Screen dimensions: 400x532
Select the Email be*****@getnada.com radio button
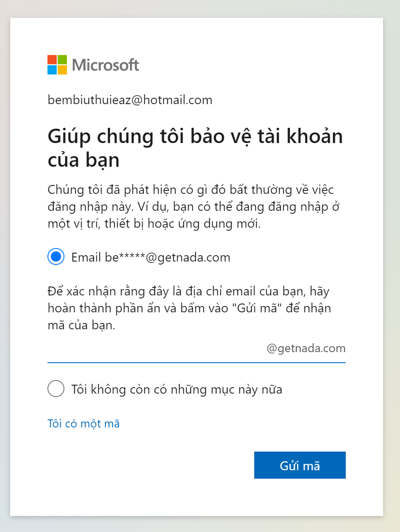56,257
